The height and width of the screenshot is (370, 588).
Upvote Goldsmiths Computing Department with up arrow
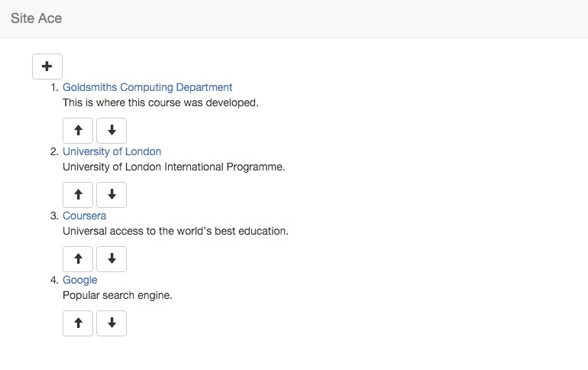pos(78,131)
